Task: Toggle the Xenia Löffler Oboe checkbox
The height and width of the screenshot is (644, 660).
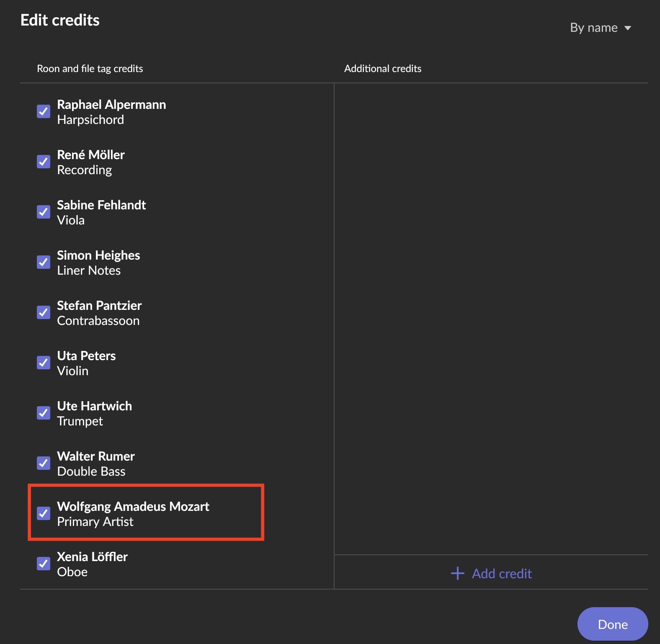Action: [44, 564]
